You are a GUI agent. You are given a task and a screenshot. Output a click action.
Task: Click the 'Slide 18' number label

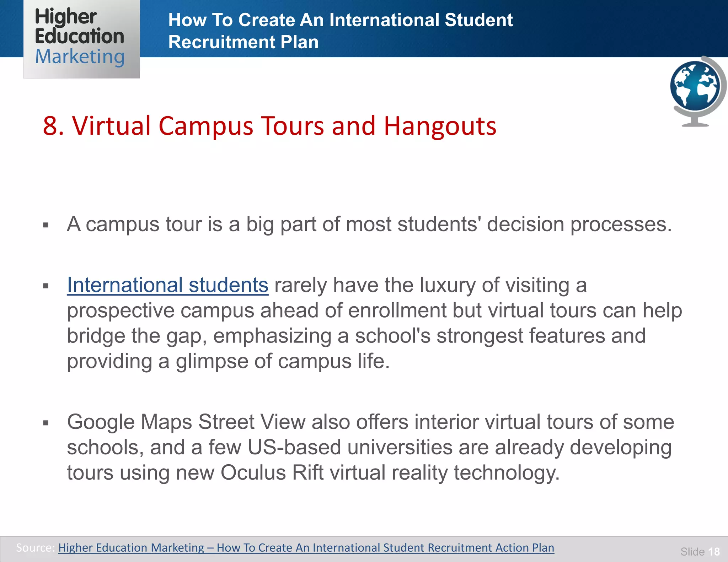pos(700,551)
